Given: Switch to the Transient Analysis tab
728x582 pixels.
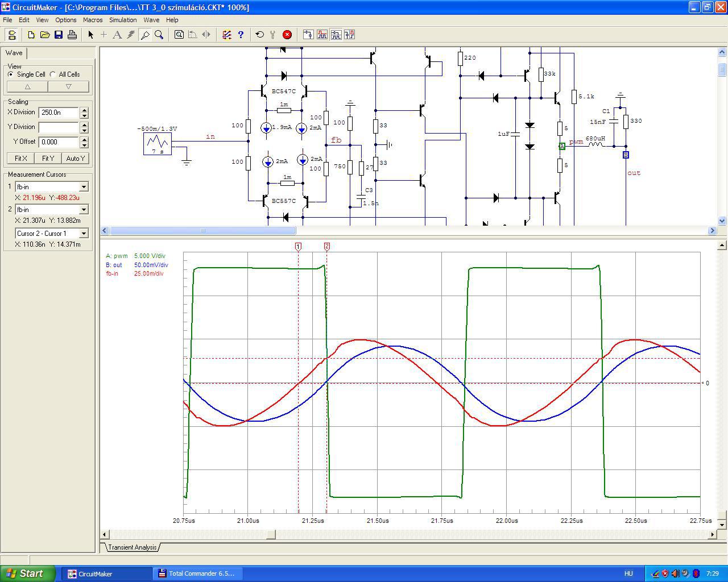Looking at the screenshot, I should click(132, 547).
